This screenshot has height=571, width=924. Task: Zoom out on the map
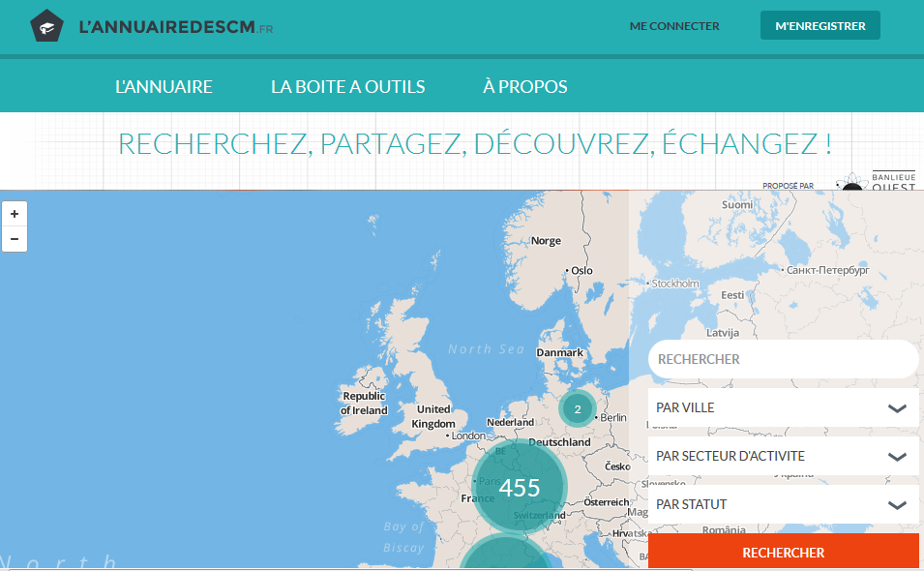click(x=15, y=239)
